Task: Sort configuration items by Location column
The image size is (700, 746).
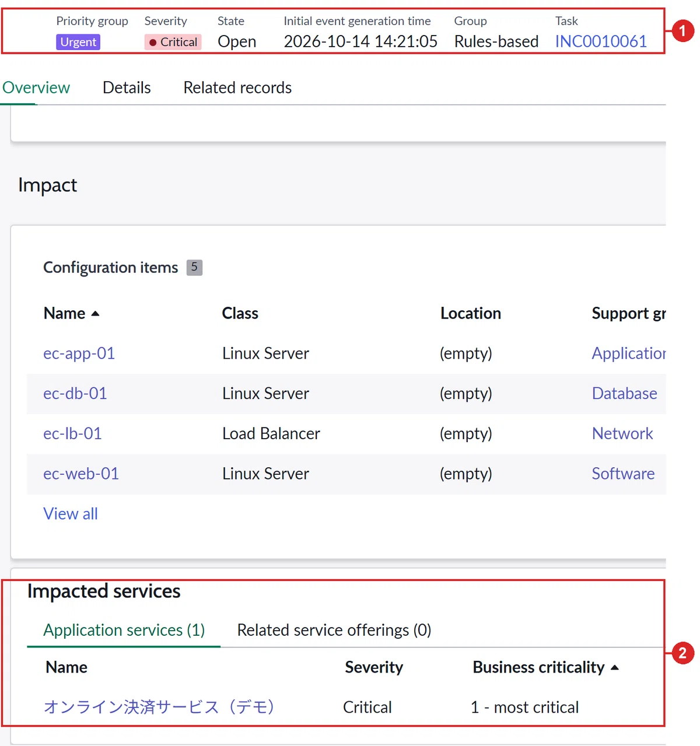Action: pos(470,313)
